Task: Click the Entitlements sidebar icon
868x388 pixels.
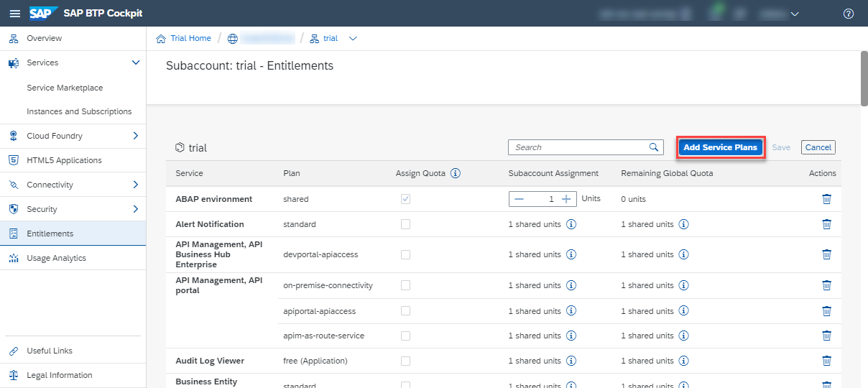Action: (13, 234)
